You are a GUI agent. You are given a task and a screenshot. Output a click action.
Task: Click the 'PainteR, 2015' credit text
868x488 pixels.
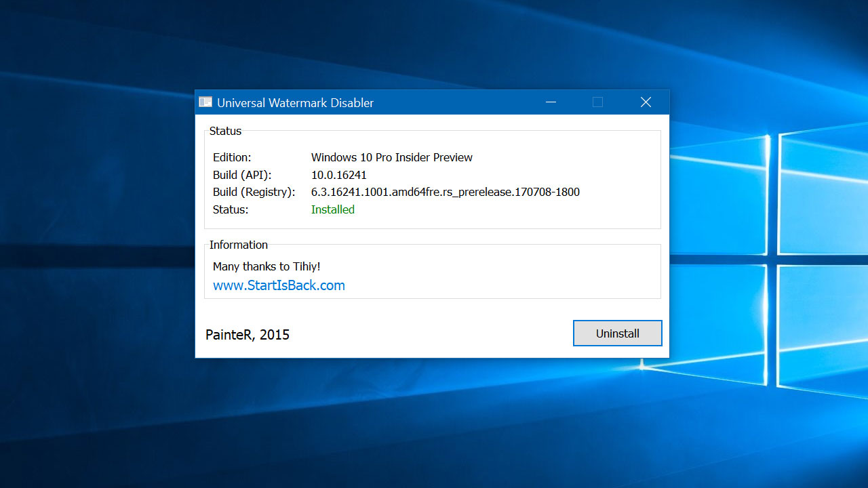point(248,335)
